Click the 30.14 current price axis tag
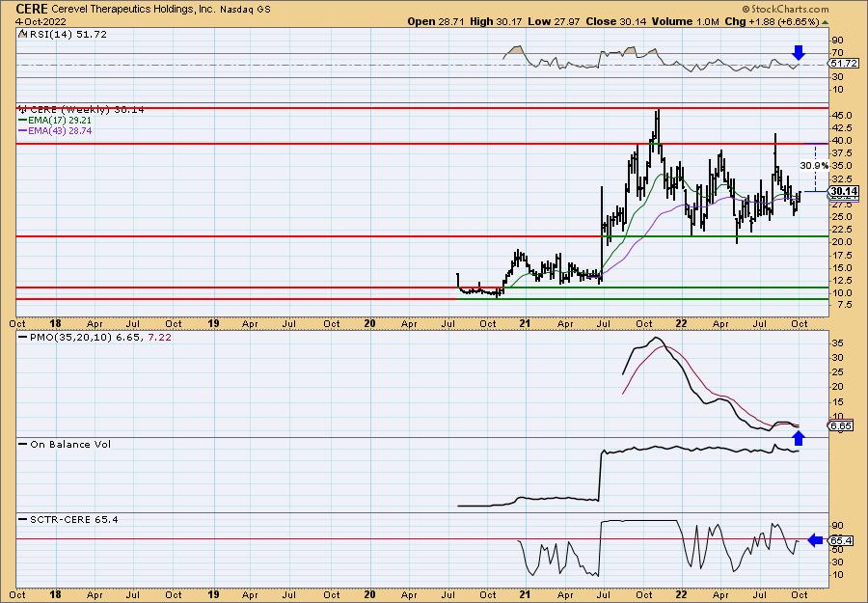The image size is (868, 603). click(844, 192)
